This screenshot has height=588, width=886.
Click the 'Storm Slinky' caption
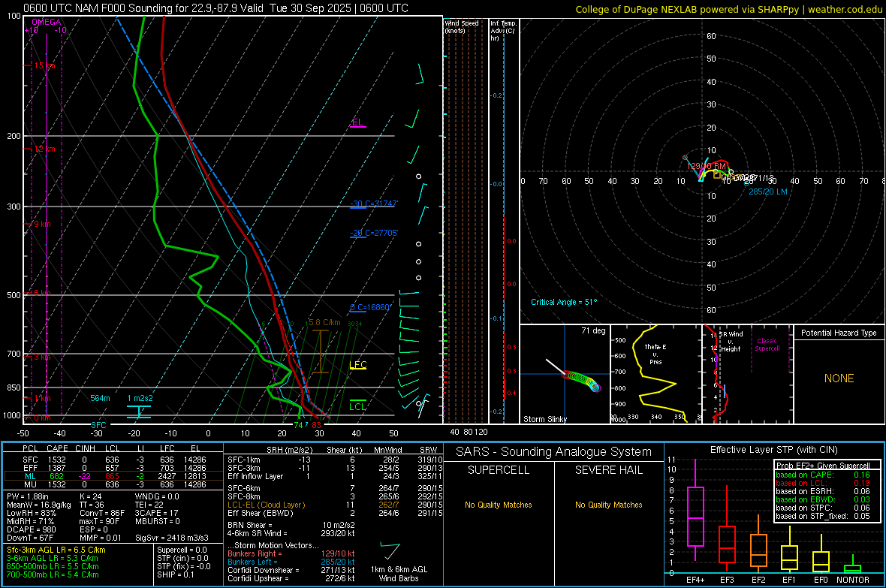coord(544,419)
